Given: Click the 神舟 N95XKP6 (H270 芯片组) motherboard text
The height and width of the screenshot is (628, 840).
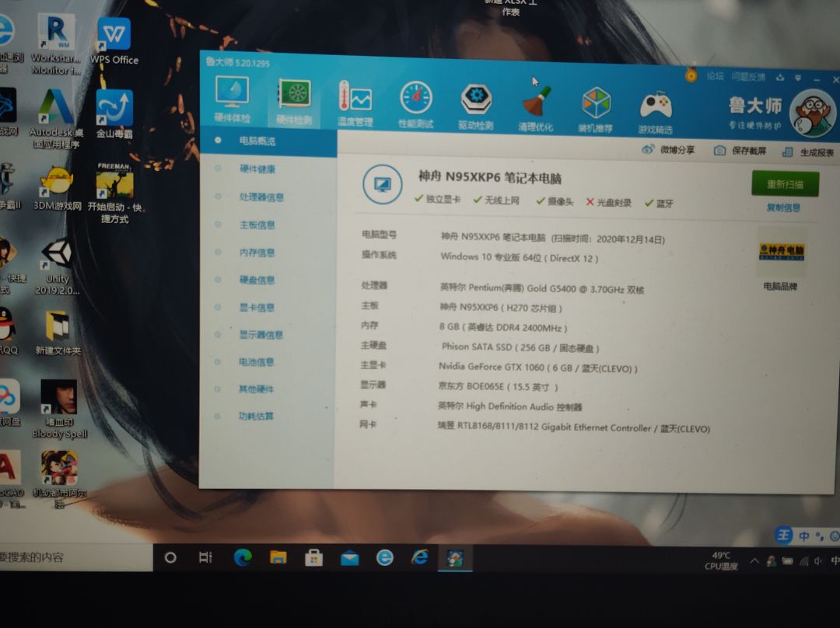Looking at the screenshot, I should [501, 308].
